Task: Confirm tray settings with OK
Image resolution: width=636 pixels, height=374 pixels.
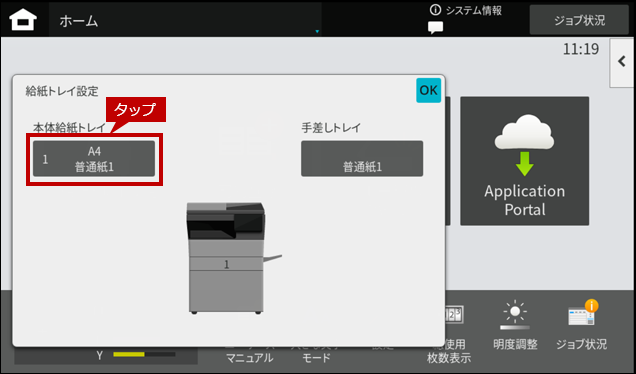Action: click(428, 90)
